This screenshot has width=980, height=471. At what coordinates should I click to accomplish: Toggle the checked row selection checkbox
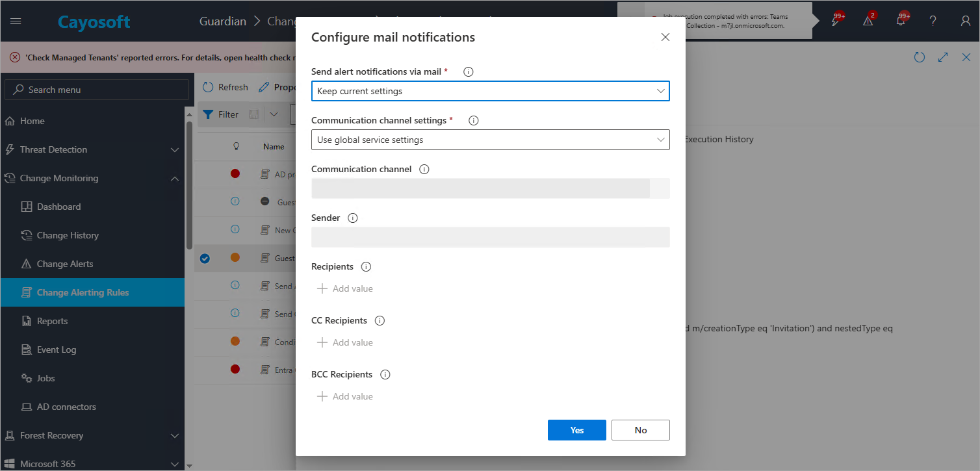coord(205,259)
